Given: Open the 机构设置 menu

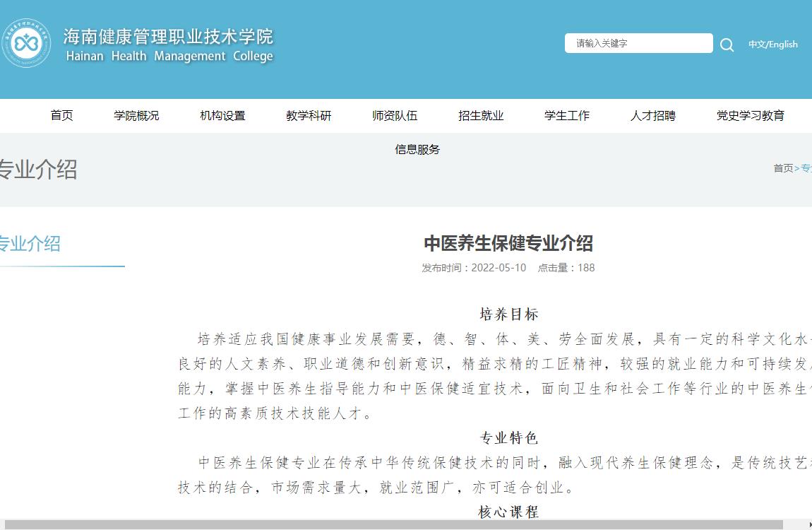Looking at the screenshot, I should pyautogui.click(x=222, y=115).
